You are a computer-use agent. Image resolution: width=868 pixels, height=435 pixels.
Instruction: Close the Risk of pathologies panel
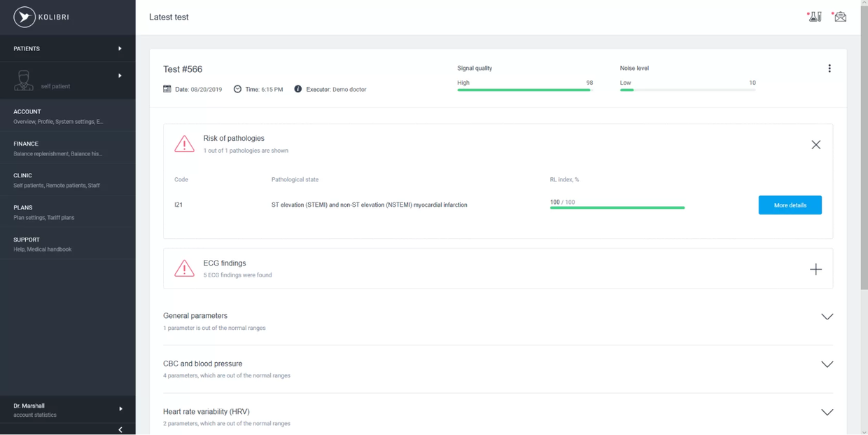point(815,144)
